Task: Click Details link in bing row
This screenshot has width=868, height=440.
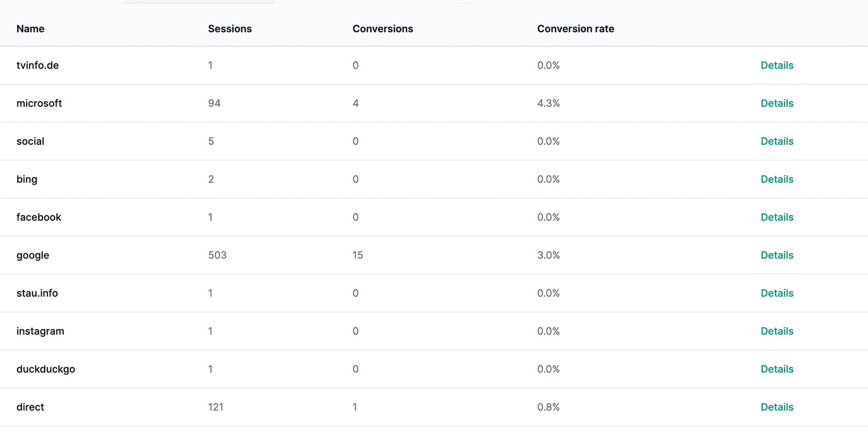Action: tap(776, 179)
